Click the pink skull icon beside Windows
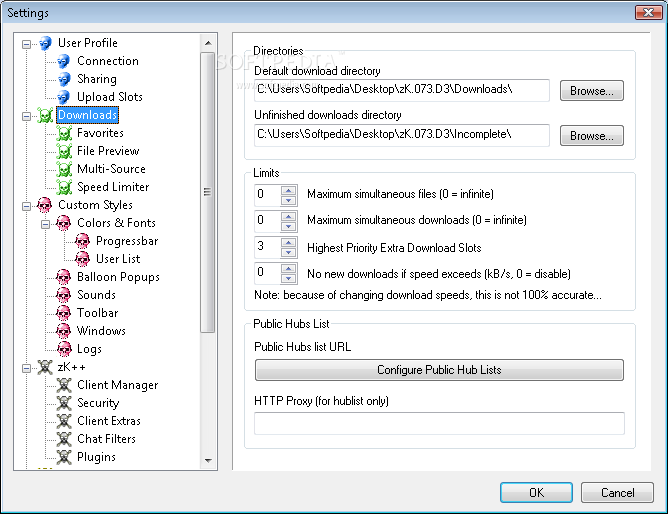The height and width of the screenshot is (514, 668). click(64, 331)
